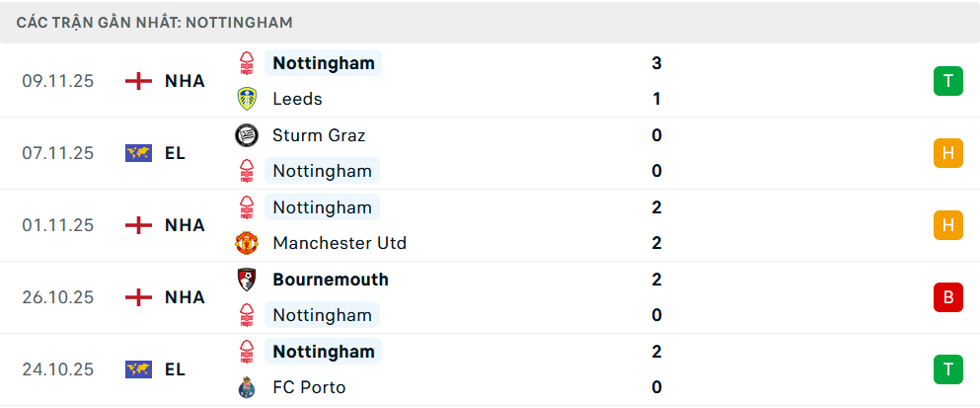Click the orange H badge for Sturm Graz match

tap(947, 153)
